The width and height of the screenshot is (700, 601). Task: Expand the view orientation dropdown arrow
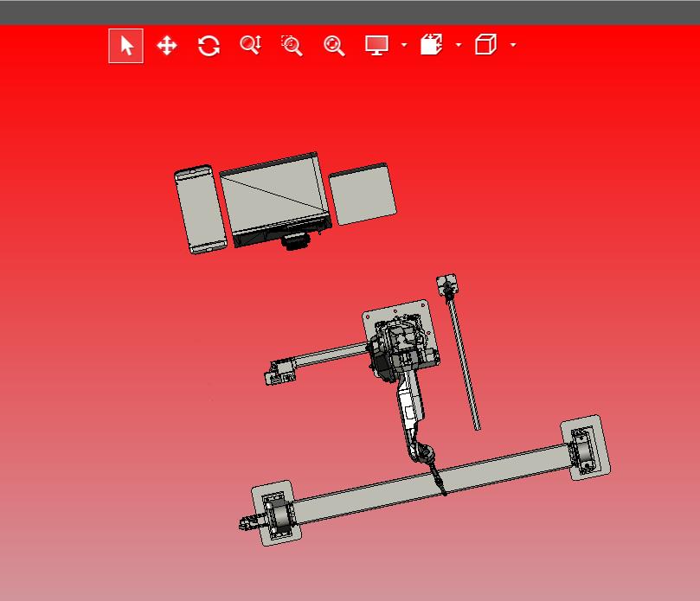coord(459,45)
